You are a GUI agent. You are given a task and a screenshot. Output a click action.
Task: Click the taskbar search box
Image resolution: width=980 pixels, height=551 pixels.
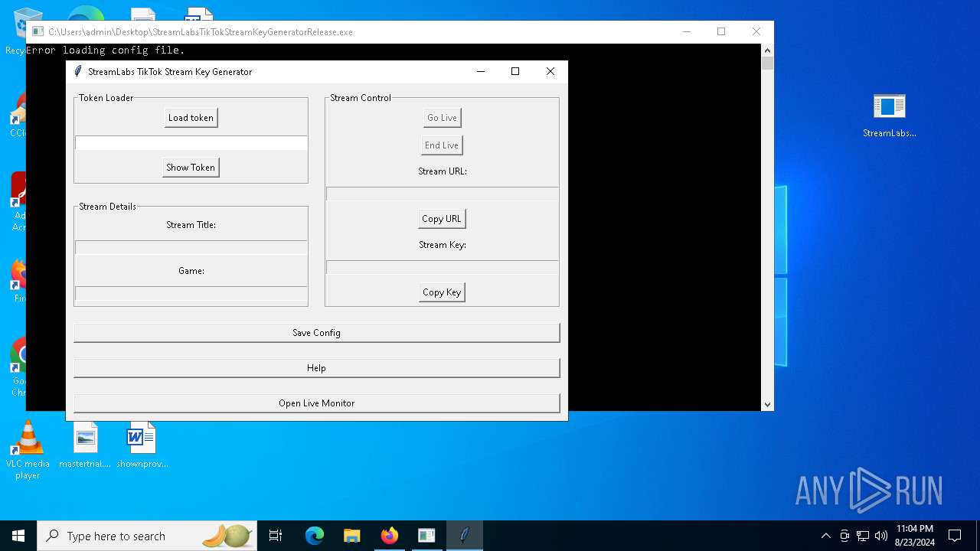[x=148, y=536]
